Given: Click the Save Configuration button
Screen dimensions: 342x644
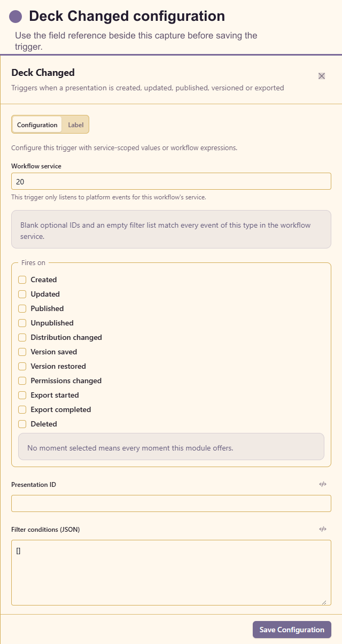Looking at the screenshot, I should coord(292,630).
